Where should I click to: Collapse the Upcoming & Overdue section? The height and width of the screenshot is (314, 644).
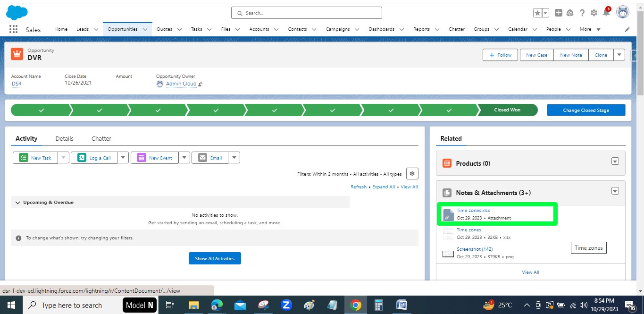[18, 203]
